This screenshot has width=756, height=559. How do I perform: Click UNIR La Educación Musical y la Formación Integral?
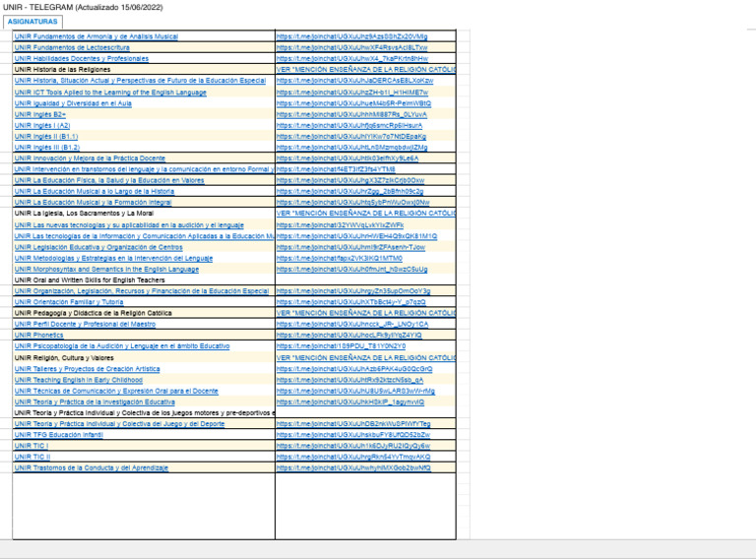(x=94, y=203)
